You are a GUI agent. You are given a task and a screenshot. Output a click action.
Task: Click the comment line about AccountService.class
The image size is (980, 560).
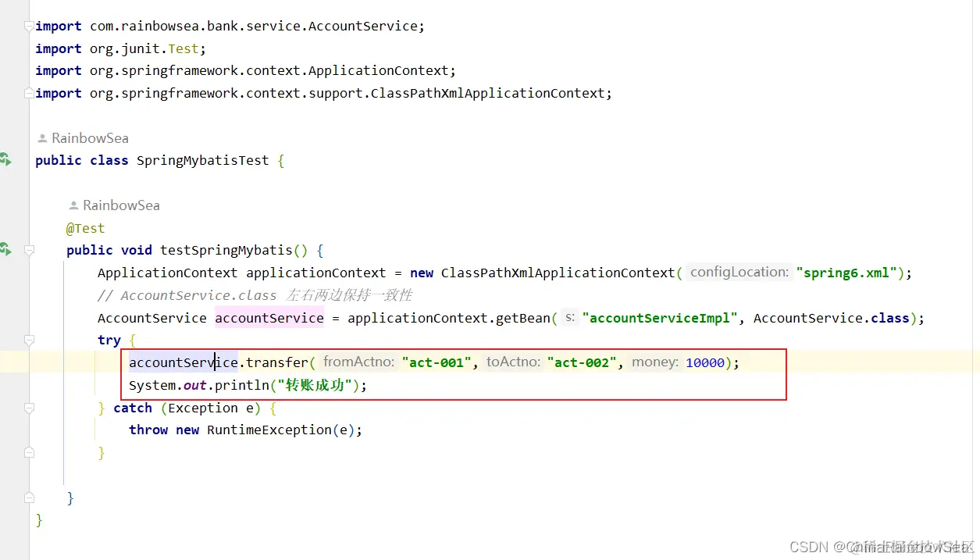tap(255, 295)
